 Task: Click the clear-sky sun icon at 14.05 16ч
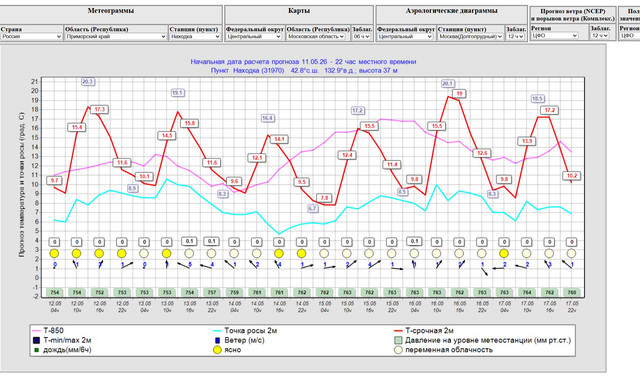(279, 254)
